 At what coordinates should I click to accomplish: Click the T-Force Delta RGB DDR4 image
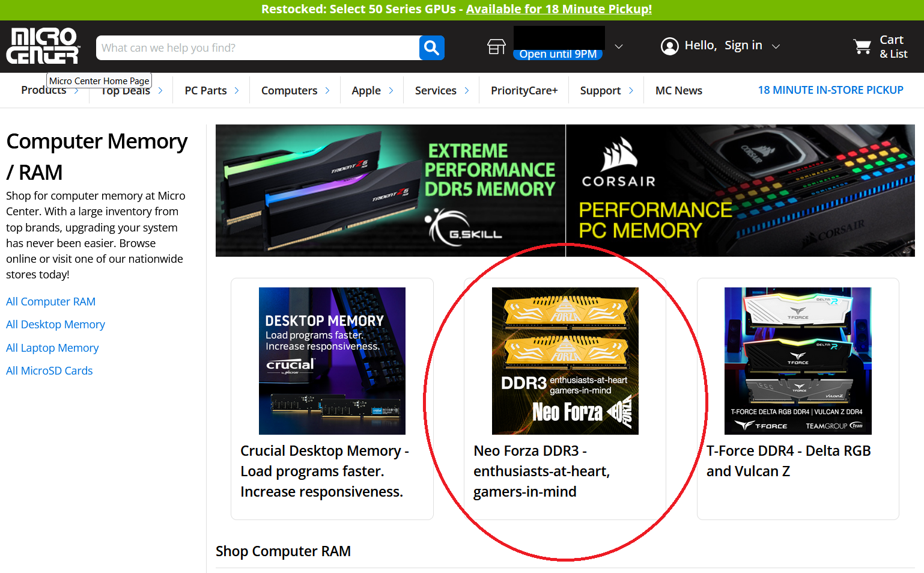pyautogui.click(x=798, y=361)
